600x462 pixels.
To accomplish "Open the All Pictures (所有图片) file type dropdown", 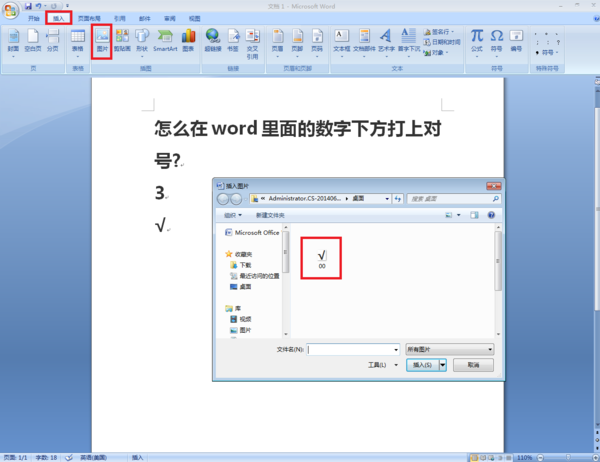I will pyautogui.click(x=450, y=349).
